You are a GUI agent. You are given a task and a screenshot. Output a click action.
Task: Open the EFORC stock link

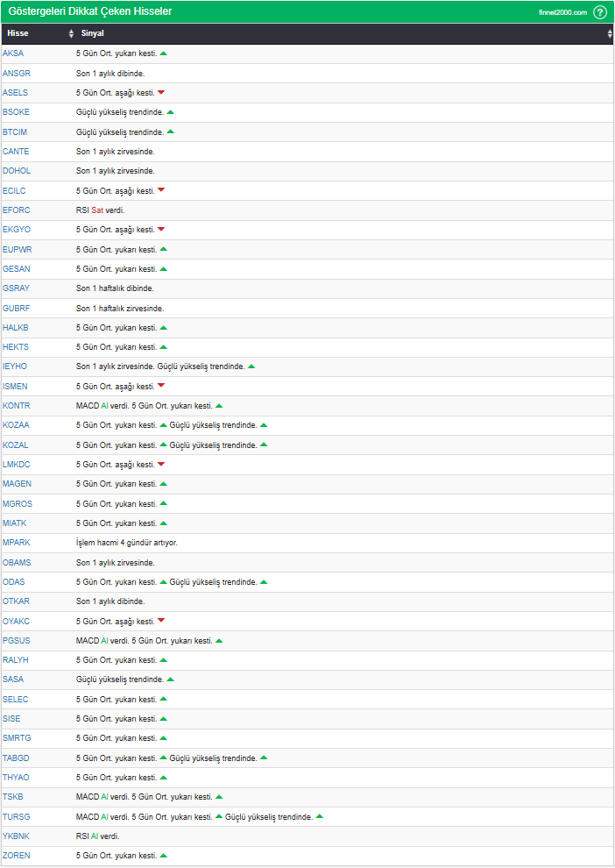pyautogui.click(x=16, y=210)
